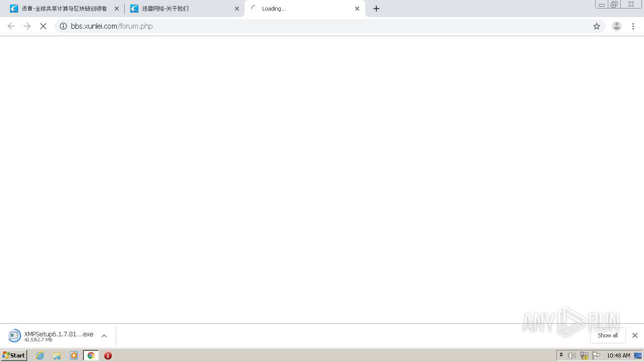Minimize the Chrome window
This screenshot has height=362, width=644.
602,5
